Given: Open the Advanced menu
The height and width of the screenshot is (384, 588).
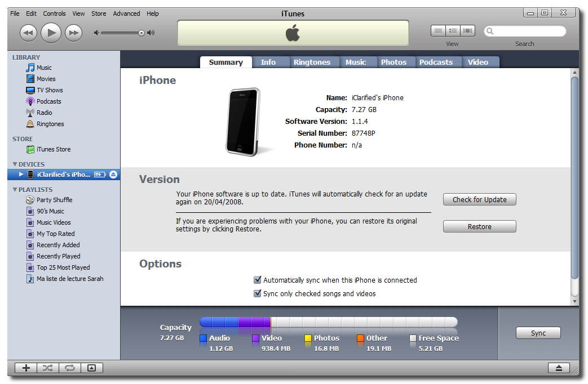Looking at the screenshot, I should tap(126, 14).
